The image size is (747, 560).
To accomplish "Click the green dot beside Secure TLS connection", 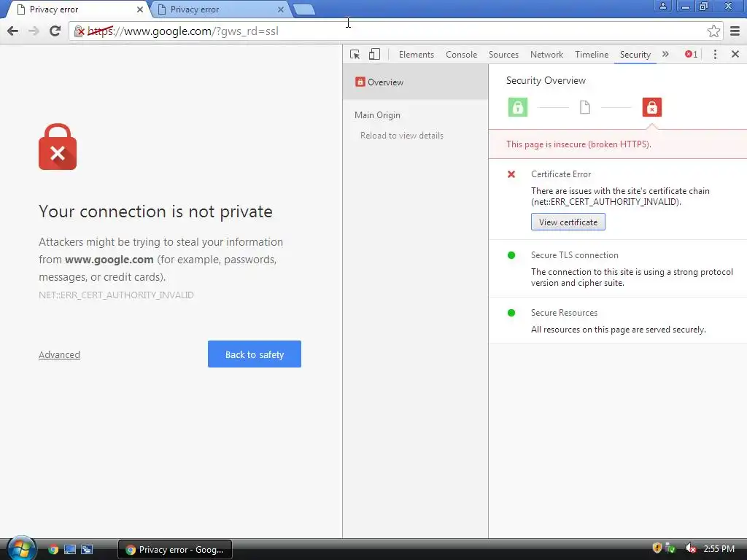I will coord(511,255).
